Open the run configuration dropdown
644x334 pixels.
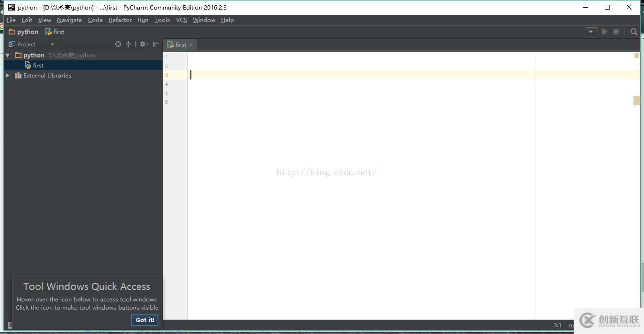pos(591,32)
